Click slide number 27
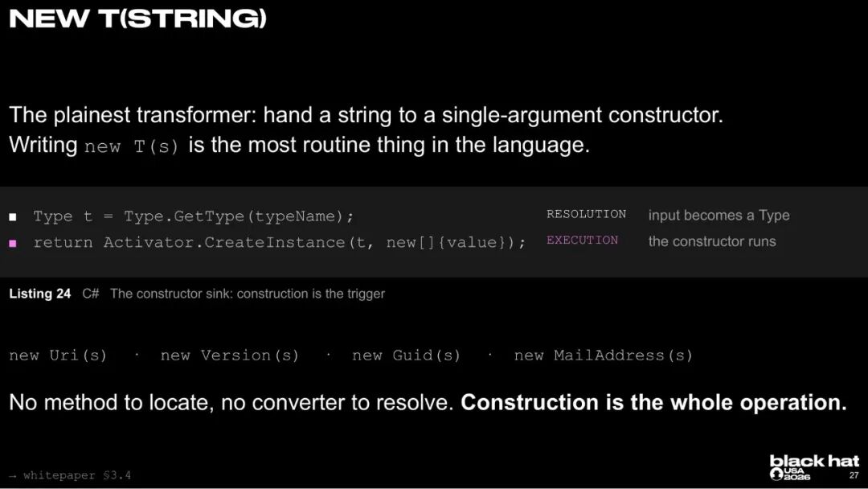The image size is (868, 489). [x=854, y=475]
